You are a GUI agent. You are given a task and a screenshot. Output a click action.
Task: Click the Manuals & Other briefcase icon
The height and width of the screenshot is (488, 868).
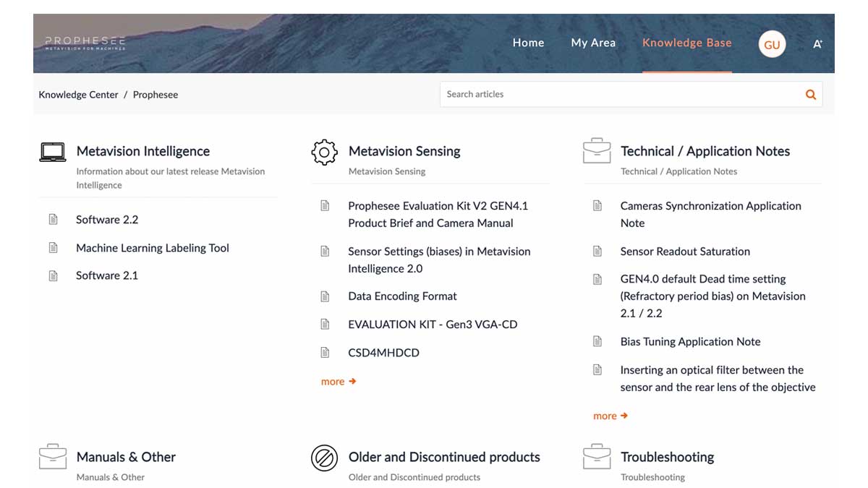coord(53,458)
